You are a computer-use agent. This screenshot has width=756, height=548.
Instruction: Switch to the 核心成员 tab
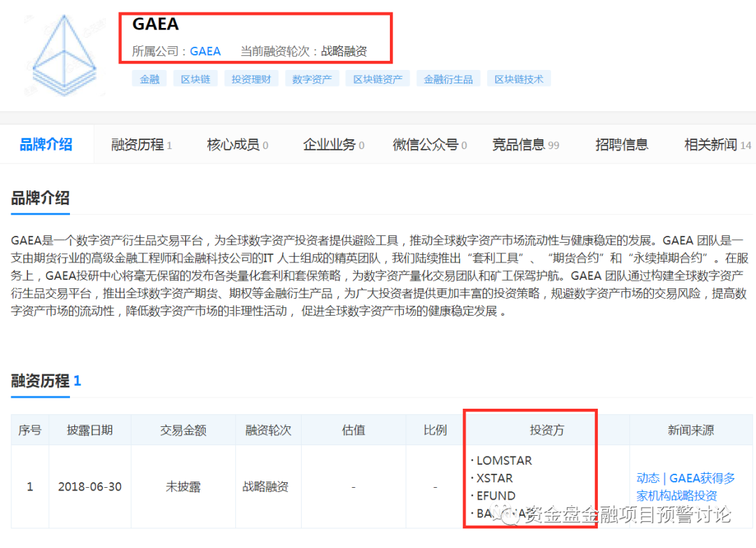(x=237, y=144)
